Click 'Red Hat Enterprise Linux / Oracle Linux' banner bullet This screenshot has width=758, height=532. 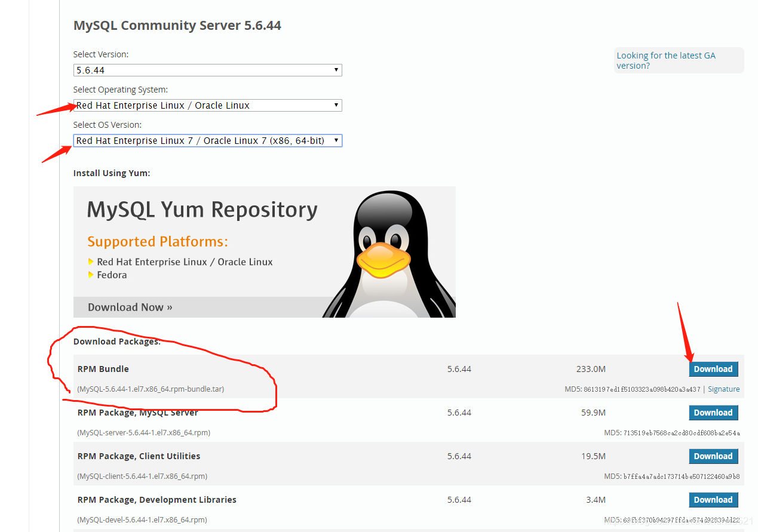point(185,262)
